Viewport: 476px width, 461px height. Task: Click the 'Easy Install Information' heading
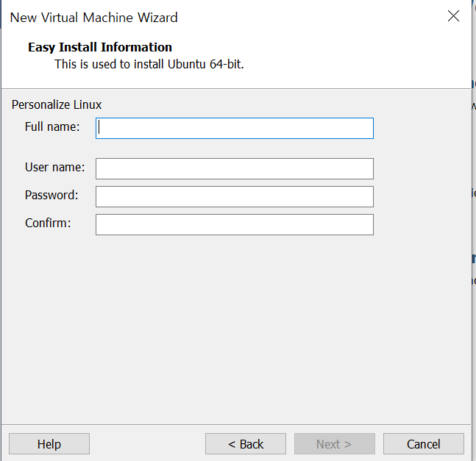(x=100, y=47)
